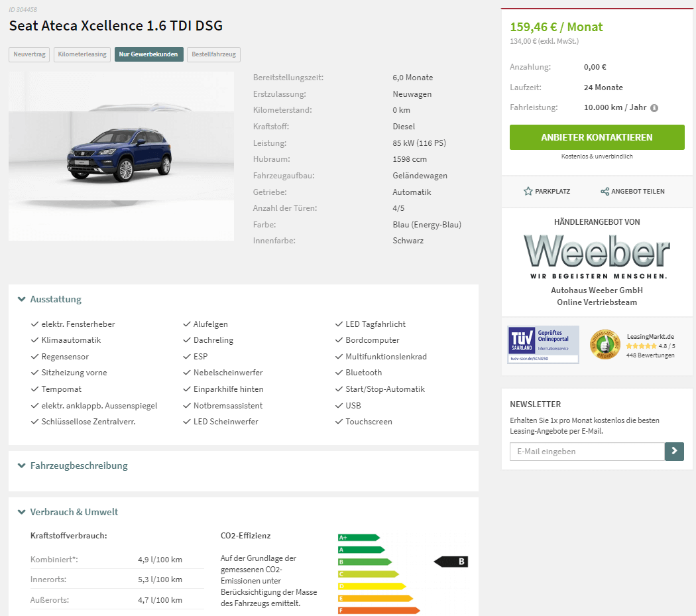Click the C efficiency class bar
The height and width of the screenshot is (616, 696).
[369, 574]
